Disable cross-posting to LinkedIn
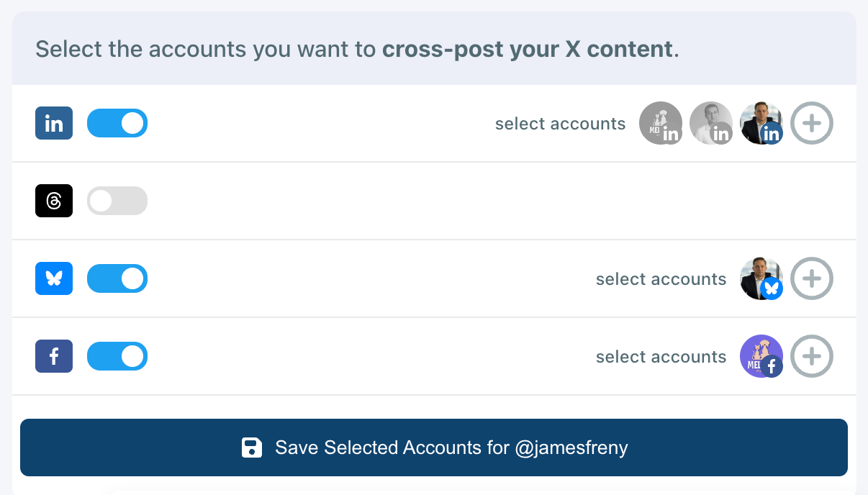This screenshot has height=495, width=868. tap(117, 123)
